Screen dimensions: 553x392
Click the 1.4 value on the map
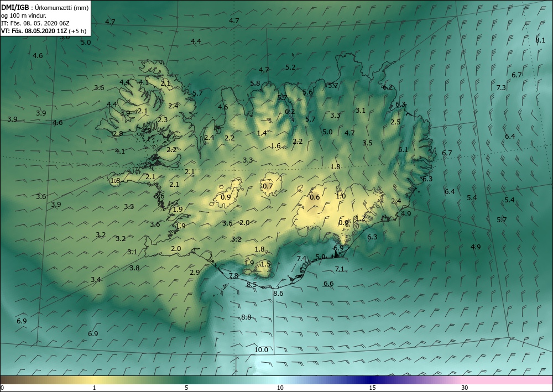262,133
